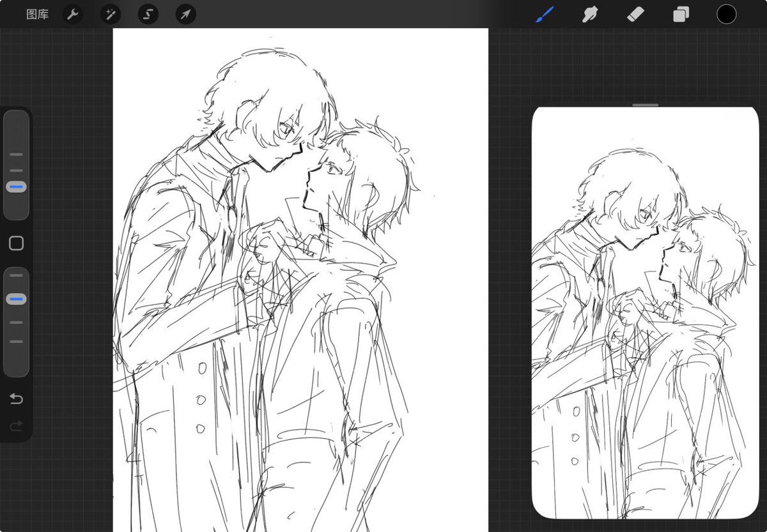Open the Adjustments magic wand menu
Viewport: 767px width, 532px height.
click(110, 14)
